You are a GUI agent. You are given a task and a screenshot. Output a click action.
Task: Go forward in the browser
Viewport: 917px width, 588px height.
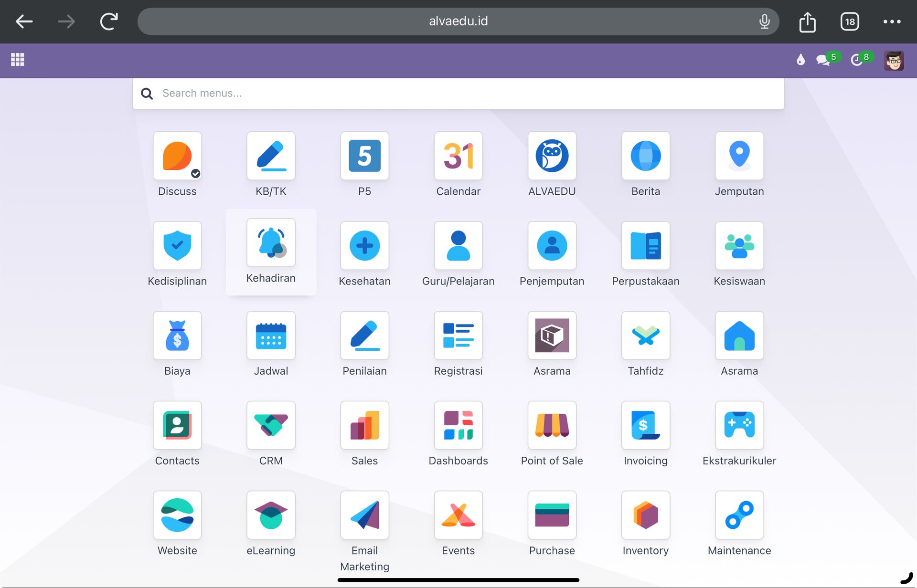(x=66, y=21)
